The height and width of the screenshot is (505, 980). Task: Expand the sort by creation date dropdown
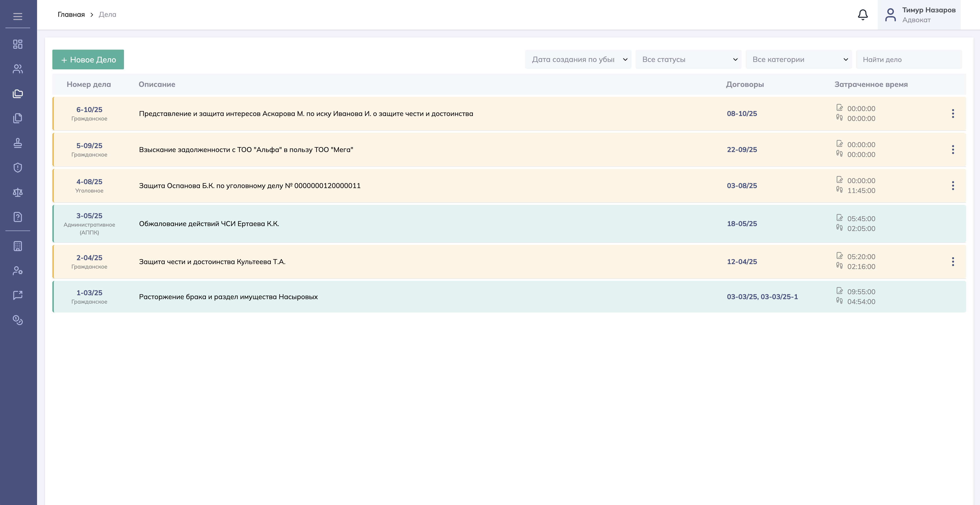[x=577, y=59]
